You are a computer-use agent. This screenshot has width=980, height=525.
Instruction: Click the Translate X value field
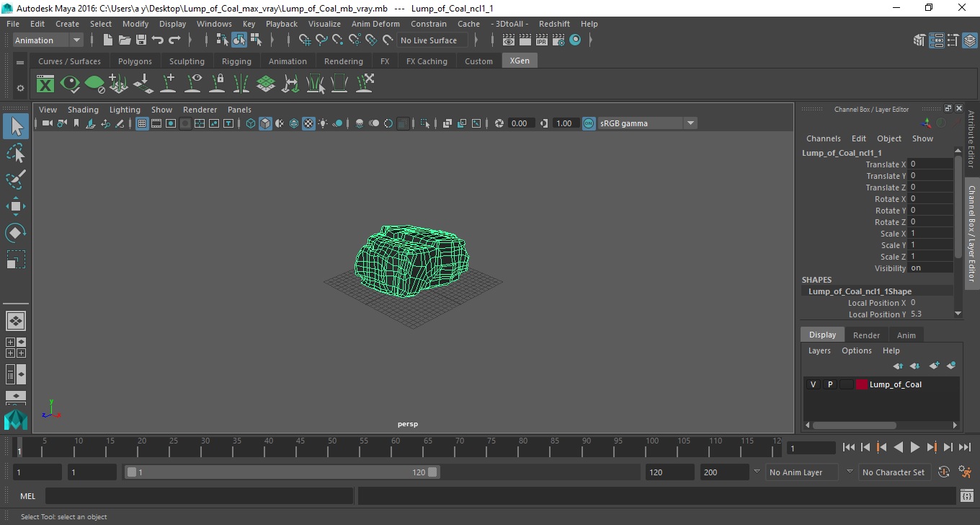click(930, 164)
